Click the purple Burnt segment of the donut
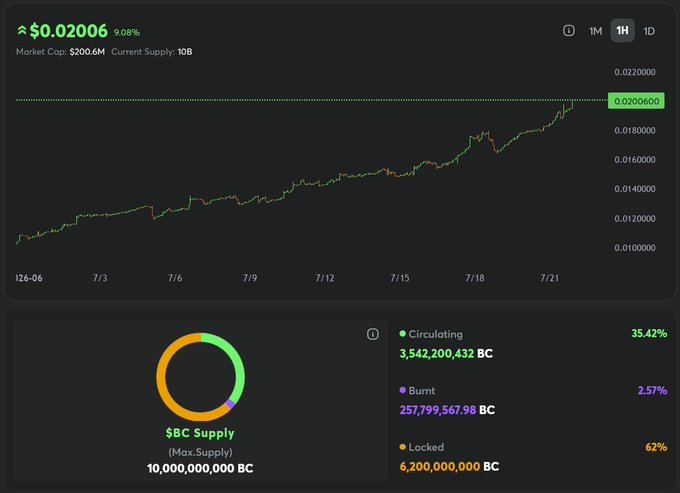 [x=230, y=404]
